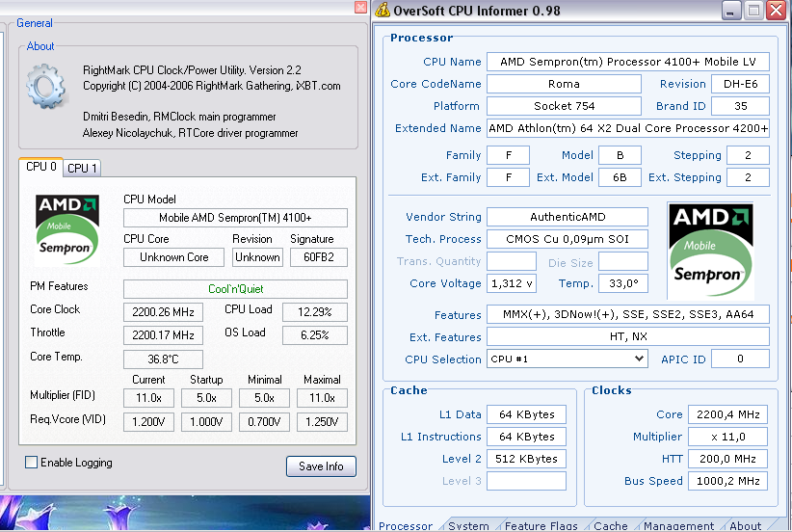Open the Processor tab in CPU Informer

tap(406, 525)
